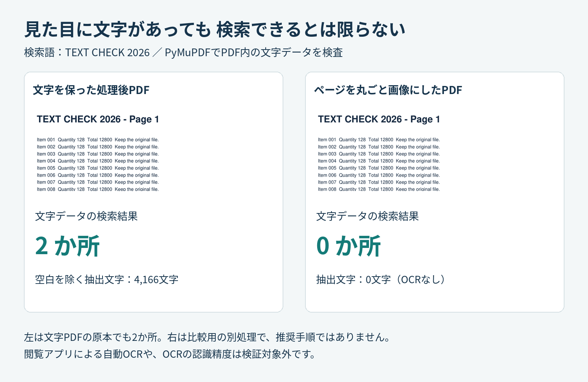Click the footnote line starting 左は文字PDFの原本でも2か所
This screenshot has width=588, height=382.
point(207,337)
